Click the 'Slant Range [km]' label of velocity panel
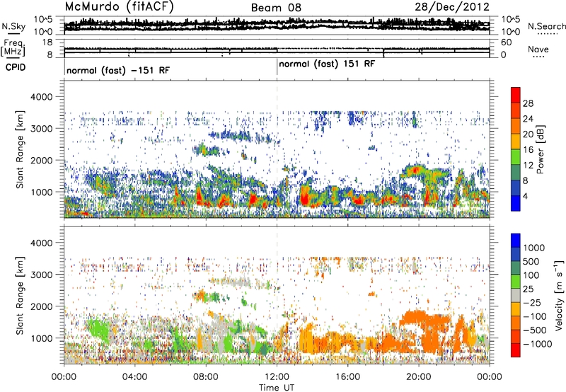 pos(20,296)
